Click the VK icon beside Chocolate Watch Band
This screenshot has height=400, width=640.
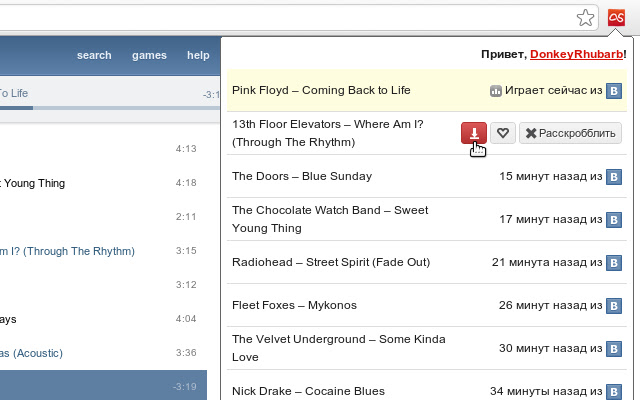coord(617,220)
